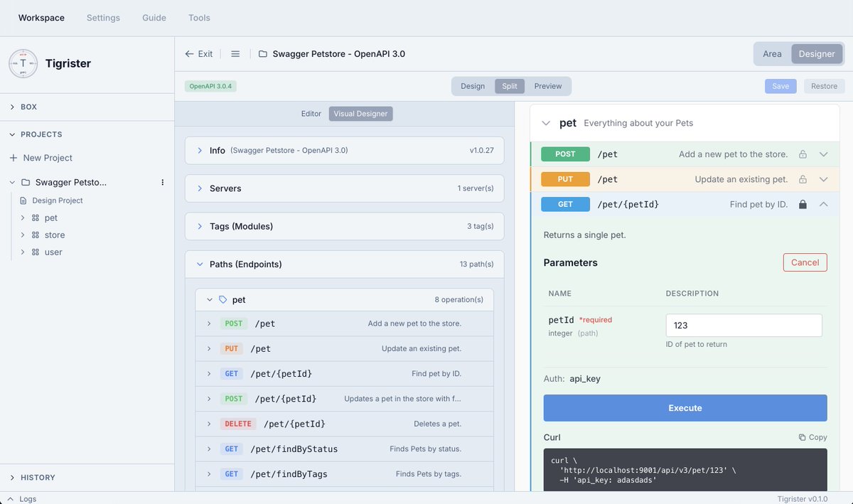Expand the Info section
Image resolution: width=853 pixels, height=504 pixels.
[200, 151]
